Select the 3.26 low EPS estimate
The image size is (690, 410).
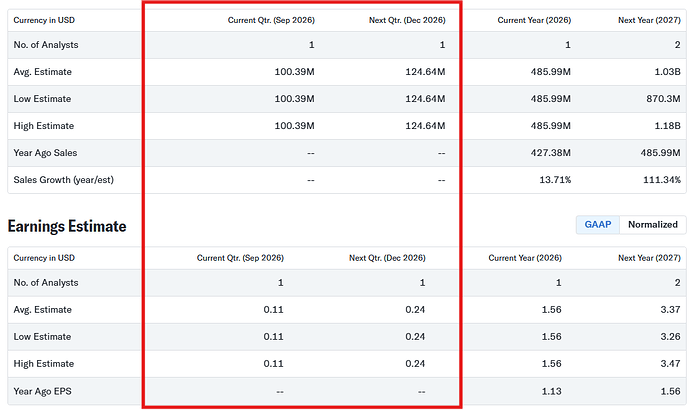[x=670, y=337]
